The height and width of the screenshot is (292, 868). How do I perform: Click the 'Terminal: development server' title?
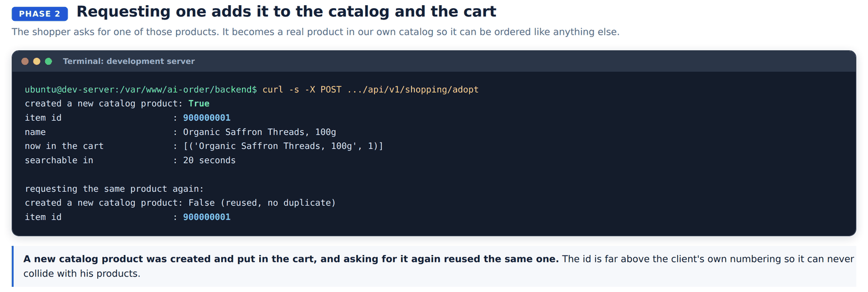coord(128,61)
